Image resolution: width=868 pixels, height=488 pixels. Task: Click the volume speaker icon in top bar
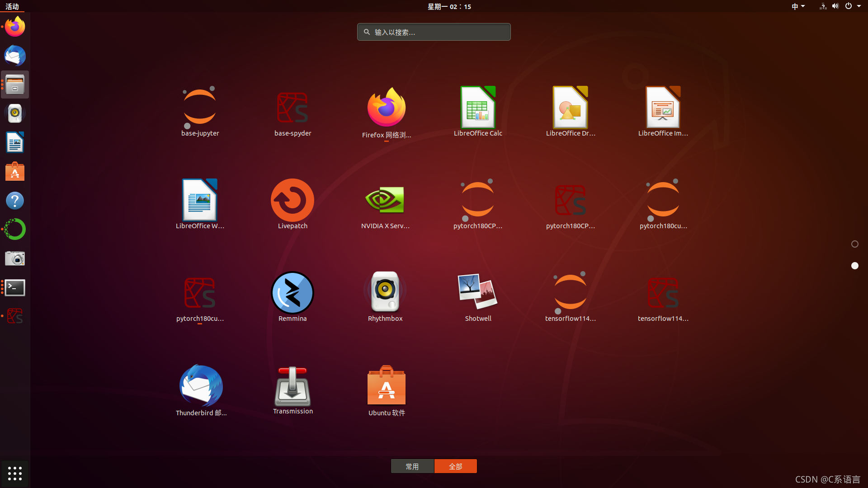pos(835,6)
